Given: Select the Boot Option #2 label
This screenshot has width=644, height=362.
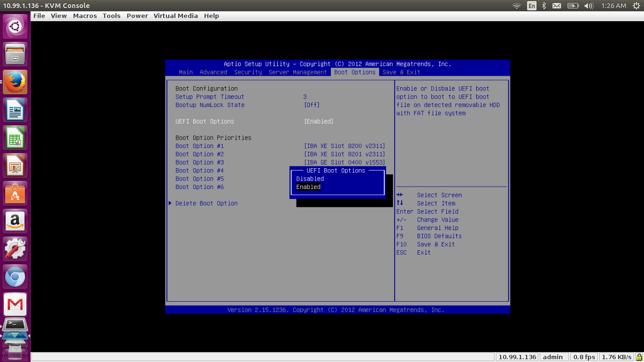Looking at the screenshot, I should 199,154.
